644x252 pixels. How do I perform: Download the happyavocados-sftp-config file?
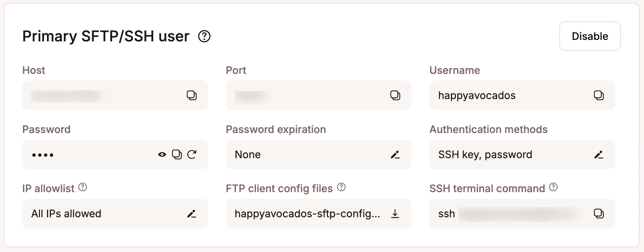coord(395,214)
